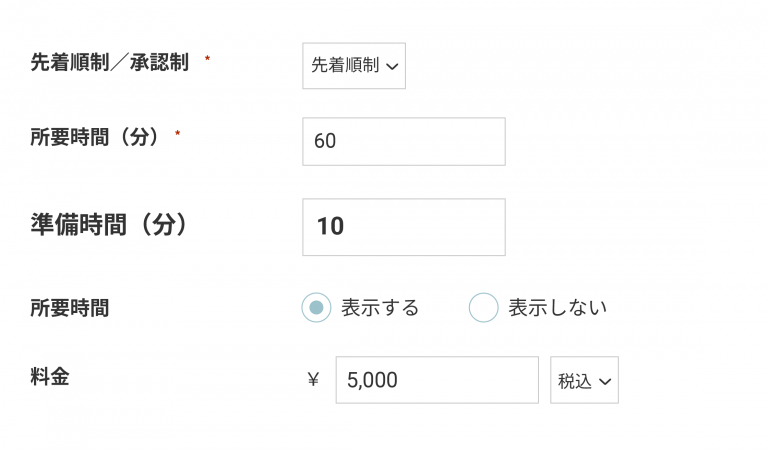The image size is (768, 451).
Task: Select the 表示しない radio button
Action: [x=484, y=308]
